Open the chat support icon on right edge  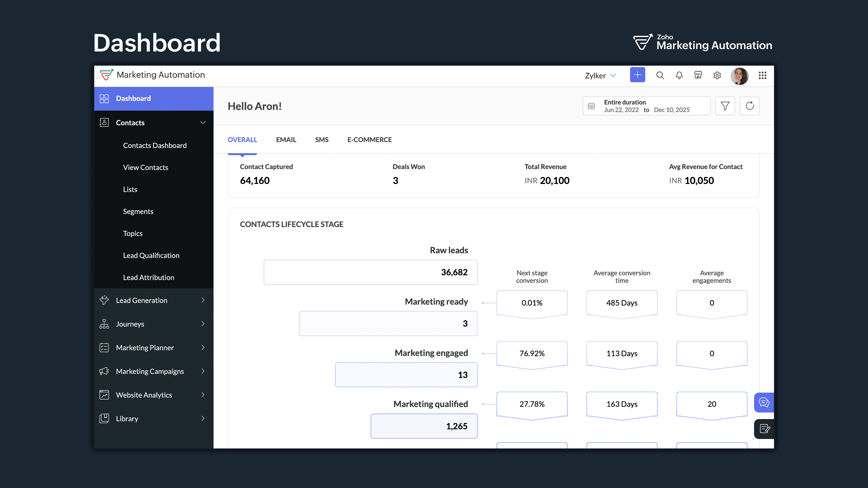764,402
